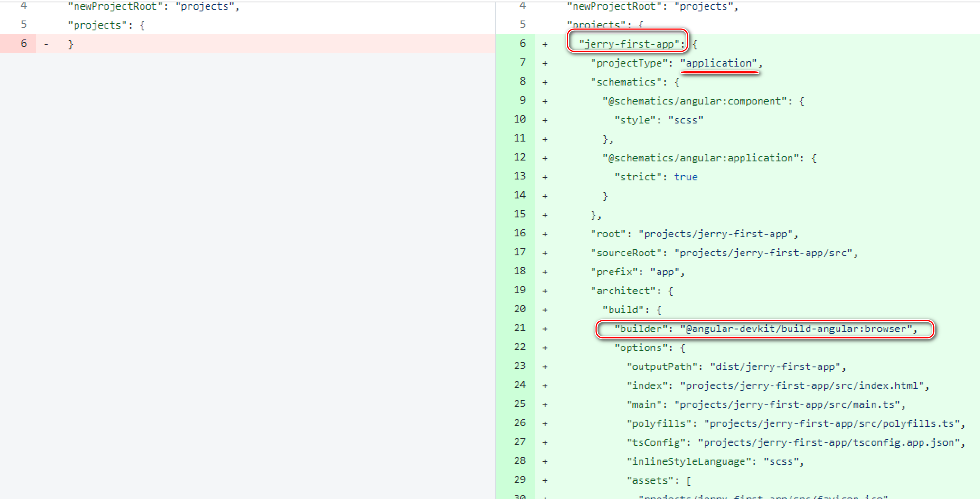Click the "sourceRoot" line in the added code
980x499 pixels.
724,253
